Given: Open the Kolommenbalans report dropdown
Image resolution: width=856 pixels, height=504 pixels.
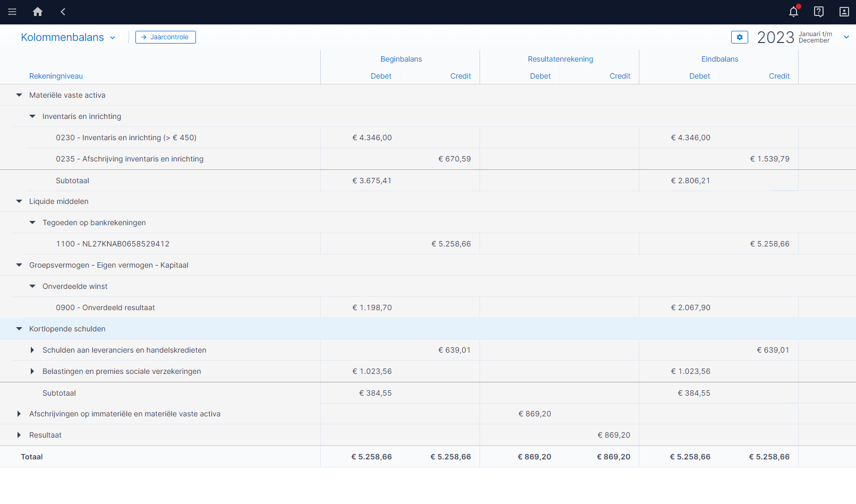Looking at the screenshot, I should point(68,37).
